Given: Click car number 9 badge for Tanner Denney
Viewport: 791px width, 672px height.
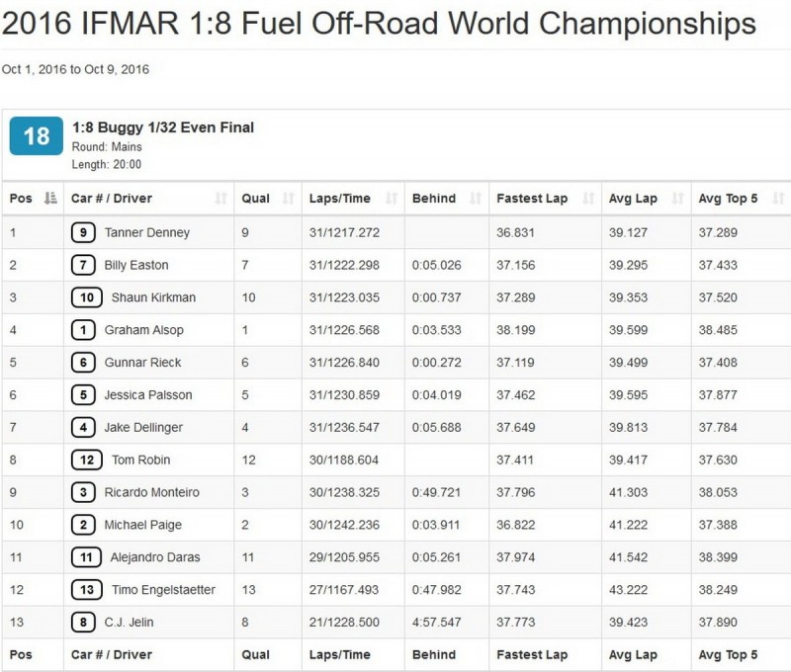Looking at the screenshot, I should 83,232.
